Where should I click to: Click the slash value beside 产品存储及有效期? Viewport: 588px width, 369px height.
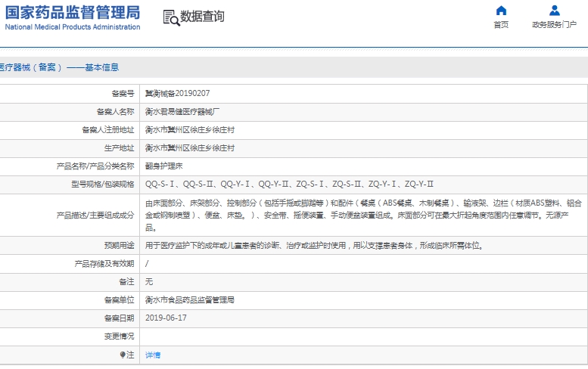[x=147, y=264]
